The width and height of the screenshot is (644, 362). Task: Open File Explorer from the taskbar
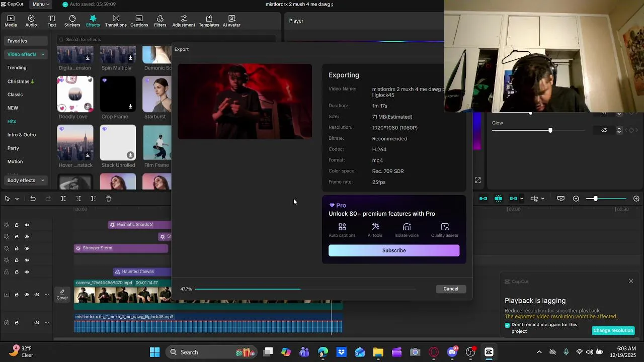coord(378,352)
